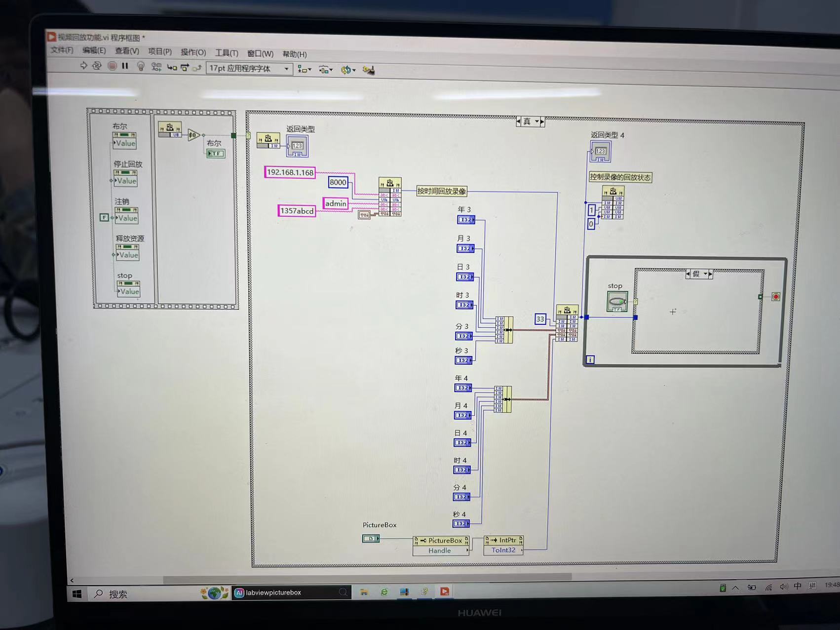This screenshot has height=630, width=840.
Task: Open the 17pt application font dropdown
Action: coord(249,69)
